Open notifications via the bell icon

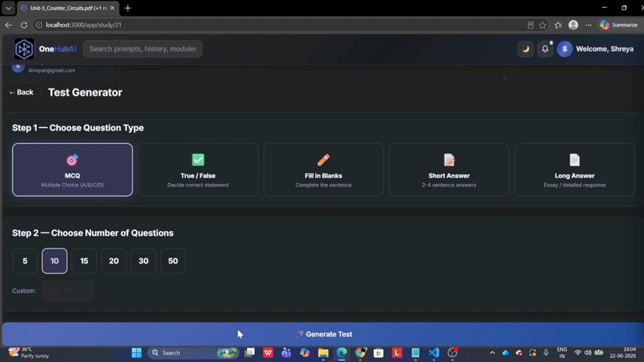click(545, 49)
